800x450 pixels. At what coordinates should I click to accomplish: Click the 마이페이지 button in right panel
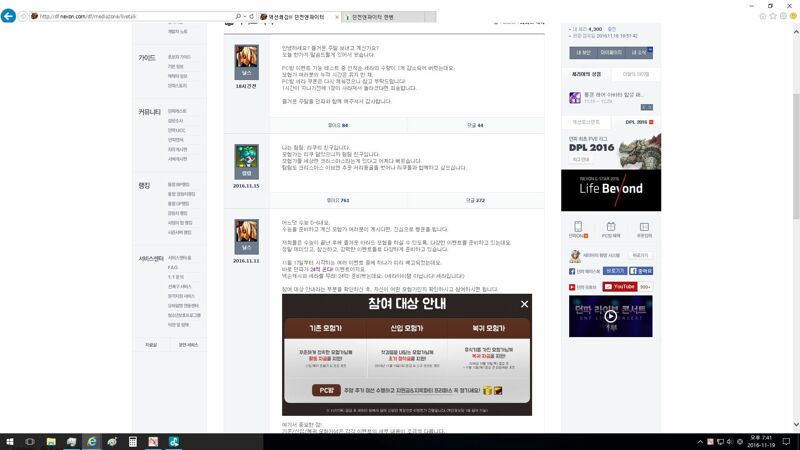coord(611,53)
